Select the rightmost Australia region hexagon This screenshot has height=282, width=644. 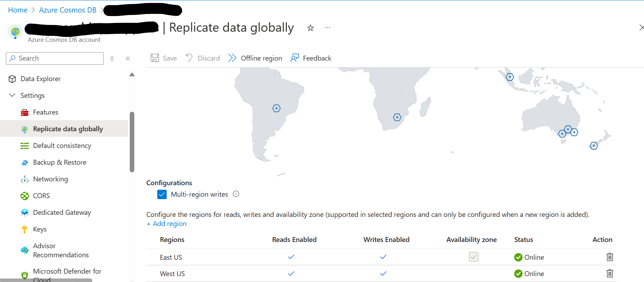tap(574, 132)
